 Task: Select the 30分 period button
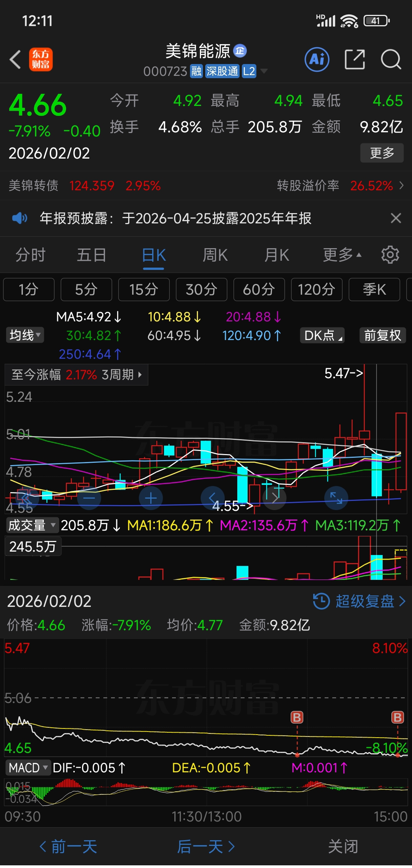point(201,289)
